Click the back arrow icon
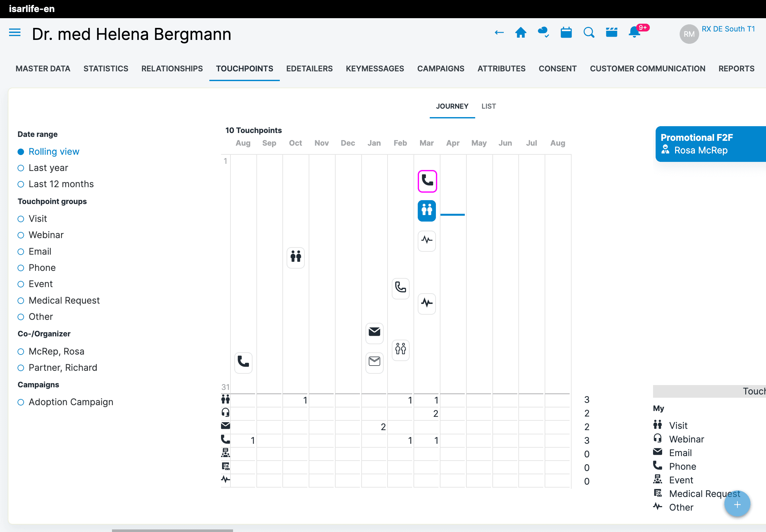The image size is (766, 532). pyautogui.click(x=499, y=33)
